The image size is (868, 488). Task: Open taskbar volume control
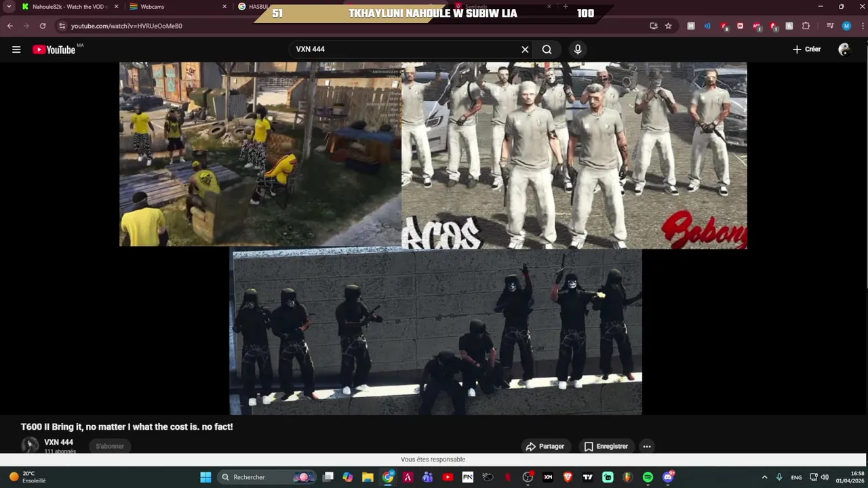825,477
